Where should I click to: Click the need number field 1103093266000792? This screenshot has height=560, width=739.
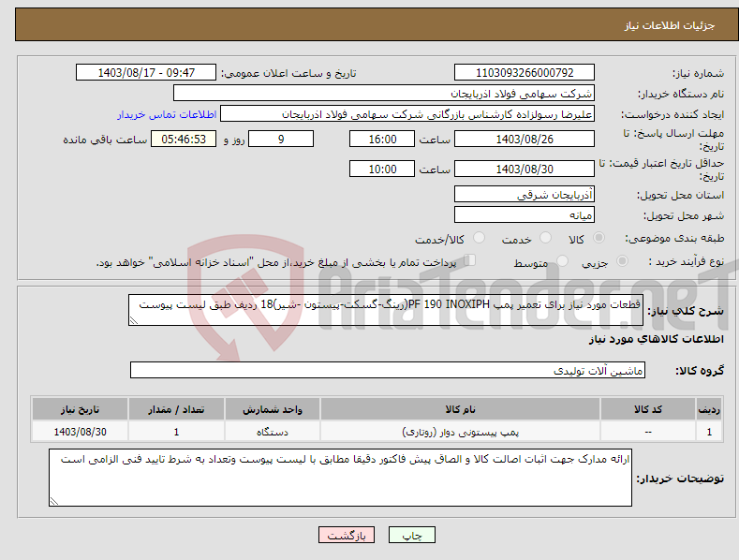coord(525,73)
